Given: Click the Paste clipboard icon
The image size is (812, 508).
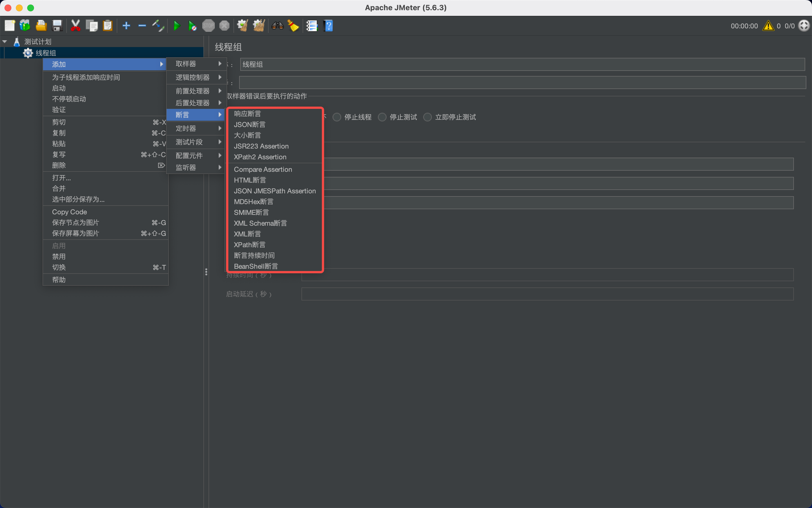Looking at the screenshot, I should pos(107,26).
